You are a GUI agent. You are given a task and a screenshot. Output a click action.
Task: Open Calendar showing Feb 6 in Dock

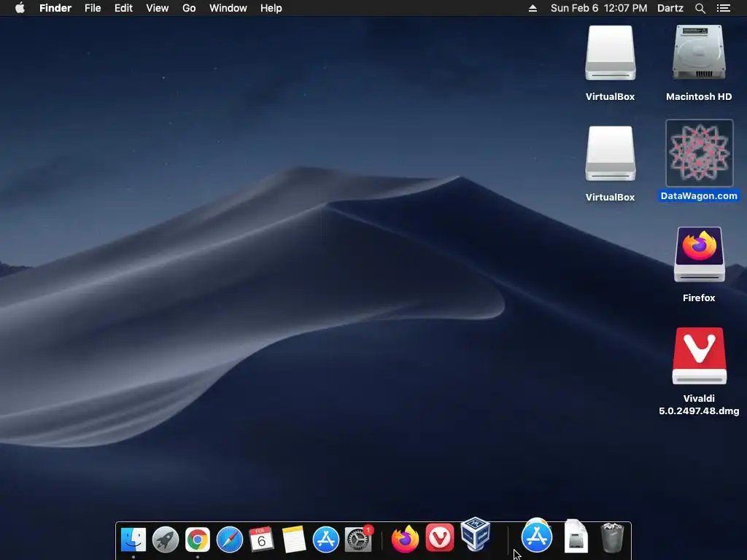tap(262, 540)
